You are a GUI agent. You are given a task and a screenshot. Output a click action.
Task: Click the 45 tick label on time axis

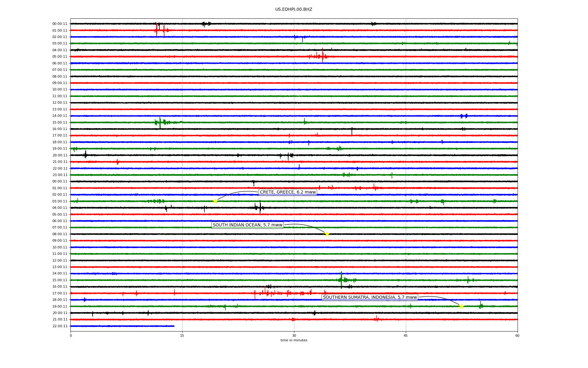(406, 335)
